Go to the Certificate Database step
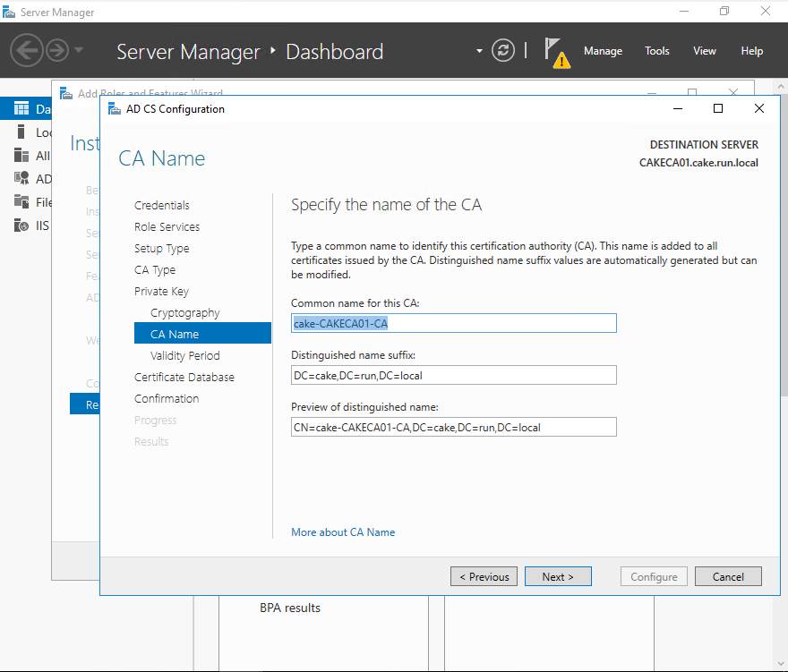This screenshot has height=672, width=788. point(184,378)
